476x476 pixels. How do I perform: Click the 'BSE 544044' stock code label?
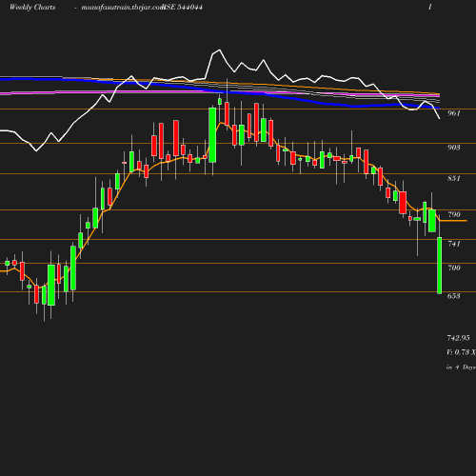pyautogui.click(x=183, y=7)
